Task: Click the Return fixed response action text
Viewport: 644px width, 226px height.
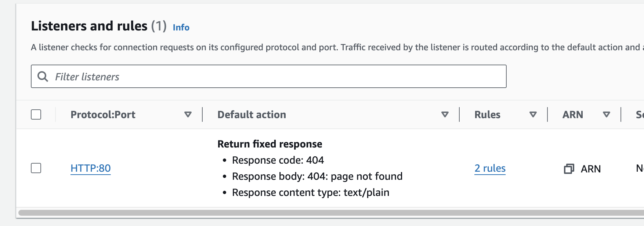Action: (x=269, y=144)
